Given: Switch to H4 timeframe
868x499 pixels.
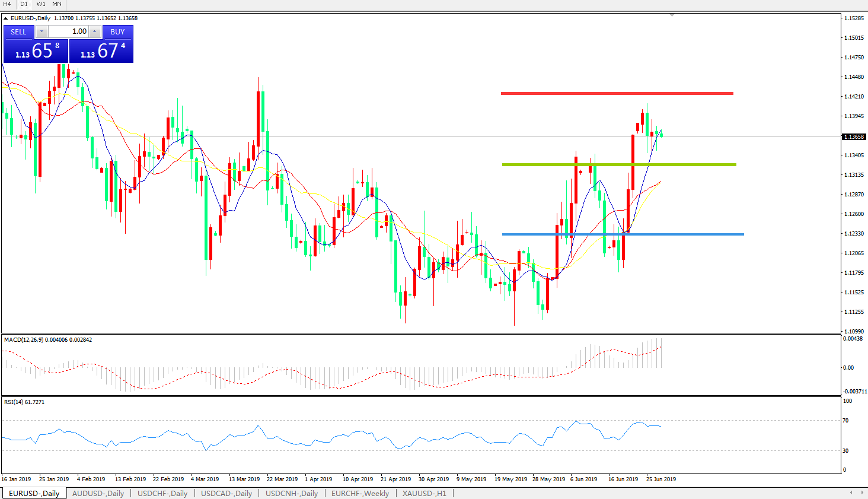Looking at the screenshot, I should click(7, 4).
